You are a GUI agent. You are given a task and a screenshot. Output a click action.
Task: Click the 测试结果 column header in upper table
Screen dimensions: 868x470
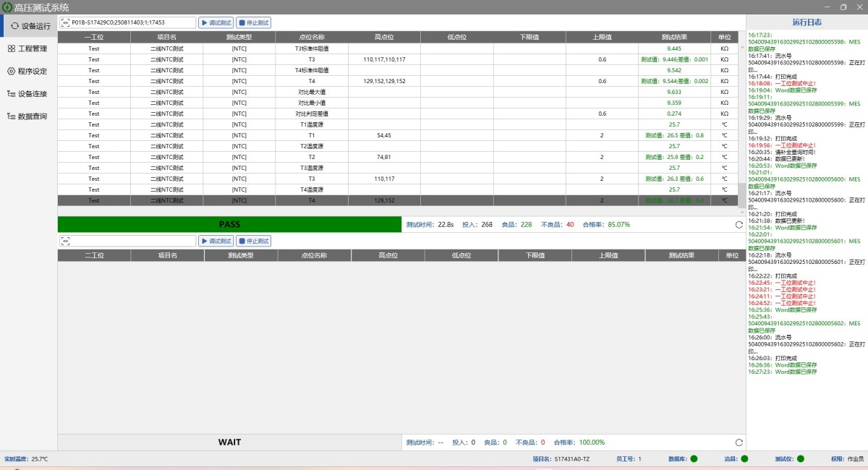pyautogui.click(x=674, y=37)
